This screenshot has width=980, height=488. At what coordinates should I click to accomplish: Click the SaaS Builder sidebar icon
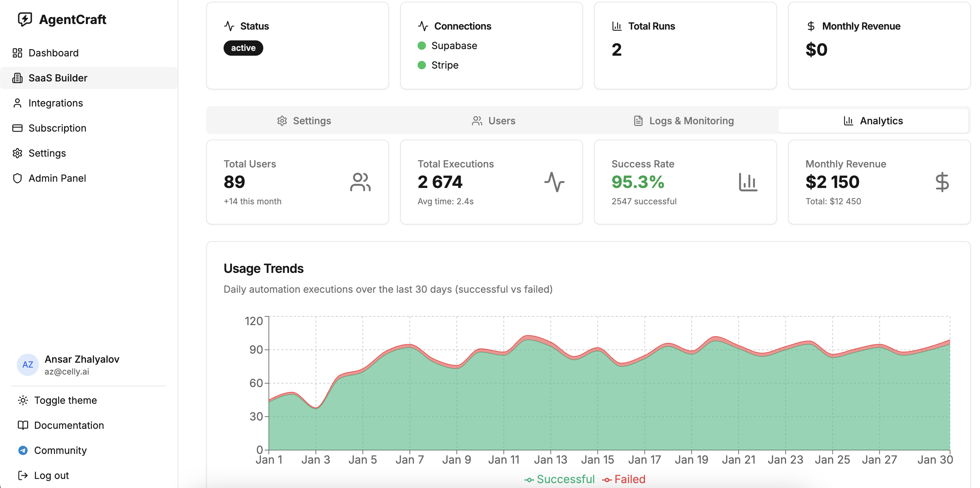point(17,78)
